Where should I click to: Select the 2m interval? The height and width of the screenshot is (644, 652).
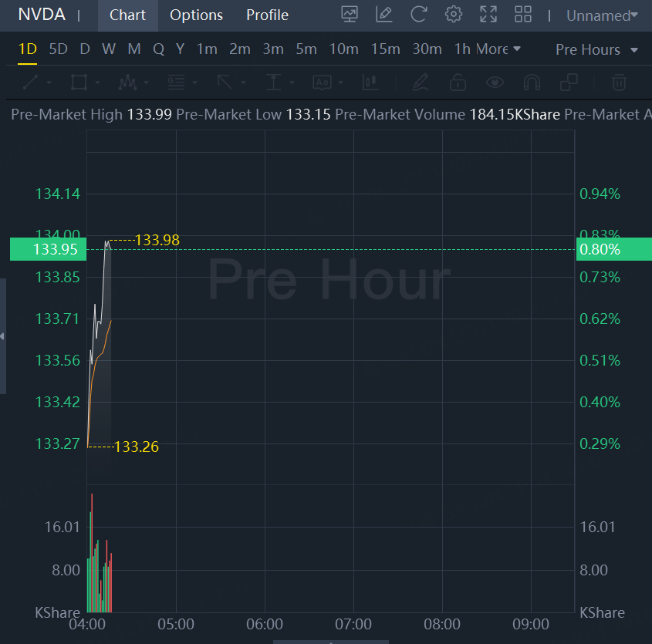[240, 49]
